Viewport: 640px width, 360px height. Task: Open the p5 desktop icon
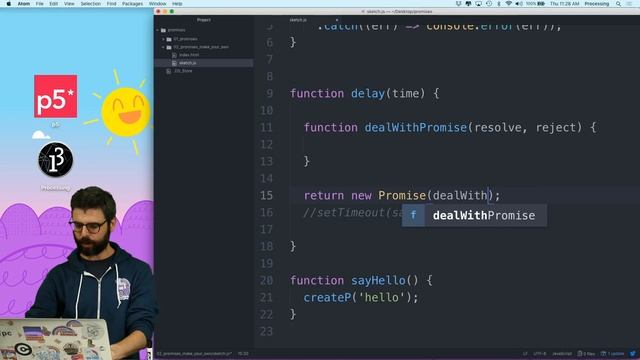(56, 97)
